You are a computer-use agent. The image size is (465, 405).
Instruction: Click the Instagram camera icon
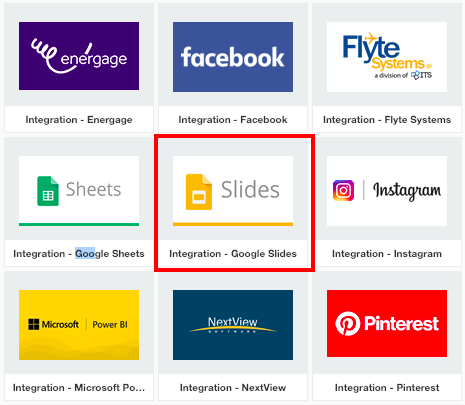click(x=343, y=190)
